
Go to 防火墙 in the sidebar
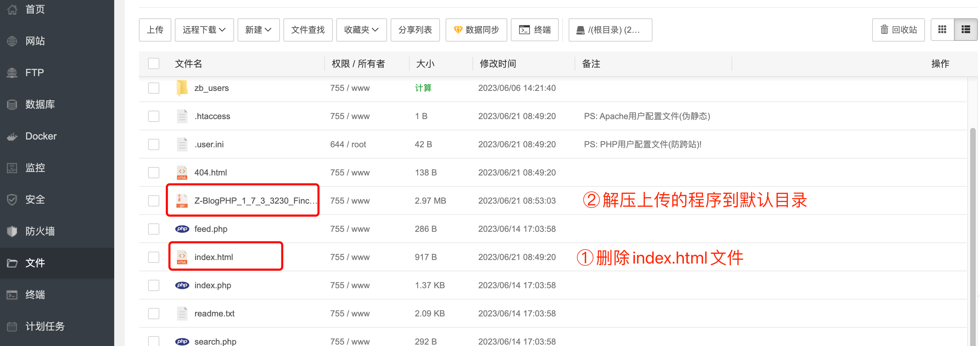tap(40, 231)
